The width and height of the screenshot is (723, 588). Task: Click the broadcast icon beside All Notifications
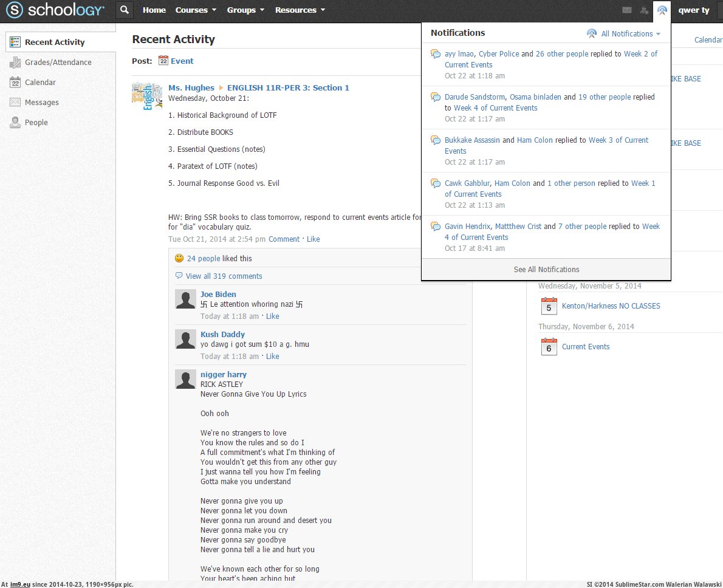point(592,33)
